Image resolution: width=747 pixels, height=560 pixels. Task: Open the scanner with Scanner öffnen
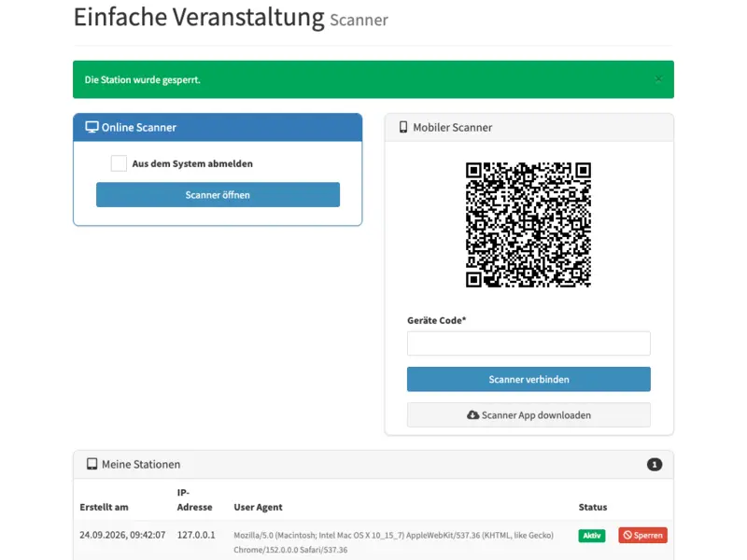218,194
